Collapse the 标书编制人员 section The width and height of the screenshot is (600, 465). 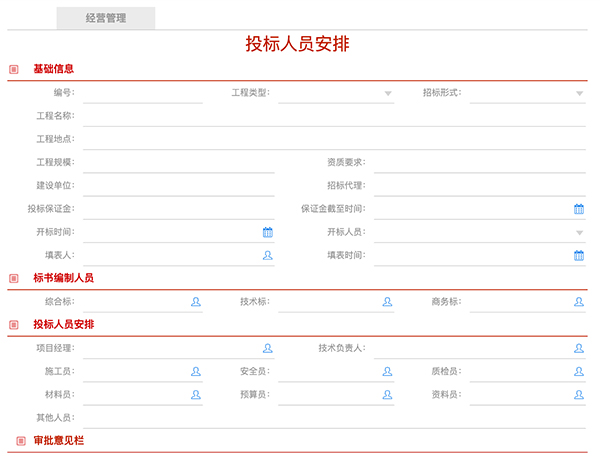[14, 278]
